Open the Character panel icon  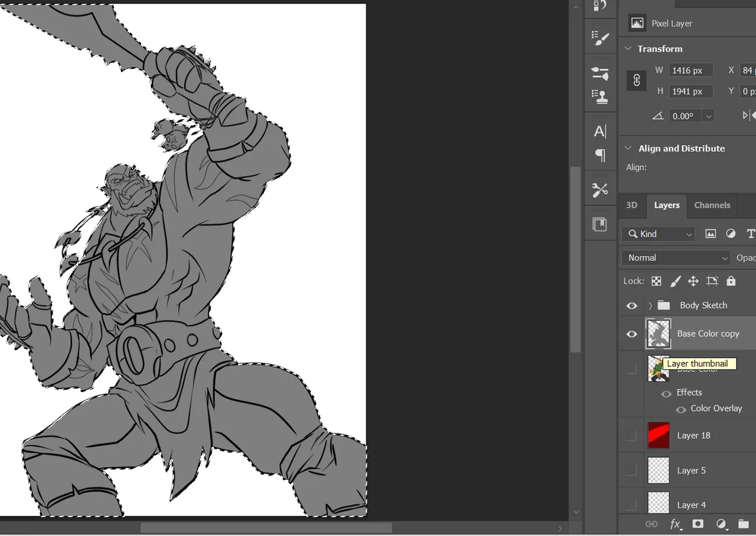coord(600,132)
